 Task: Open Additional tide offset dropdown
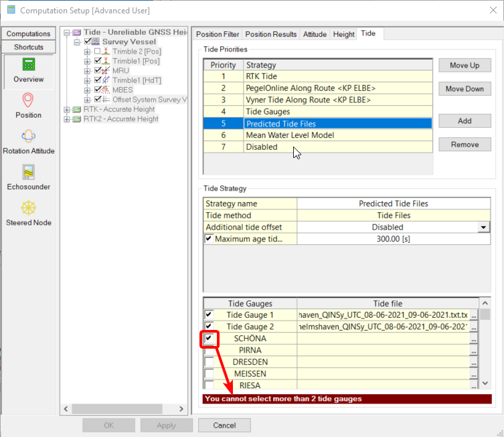(x=481, y=228)
